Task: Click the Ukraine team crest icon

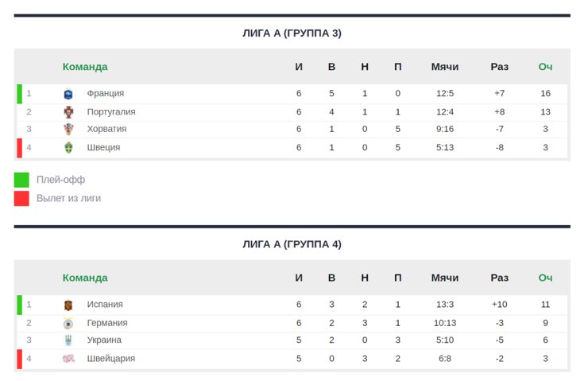Action: coord(68,340)
